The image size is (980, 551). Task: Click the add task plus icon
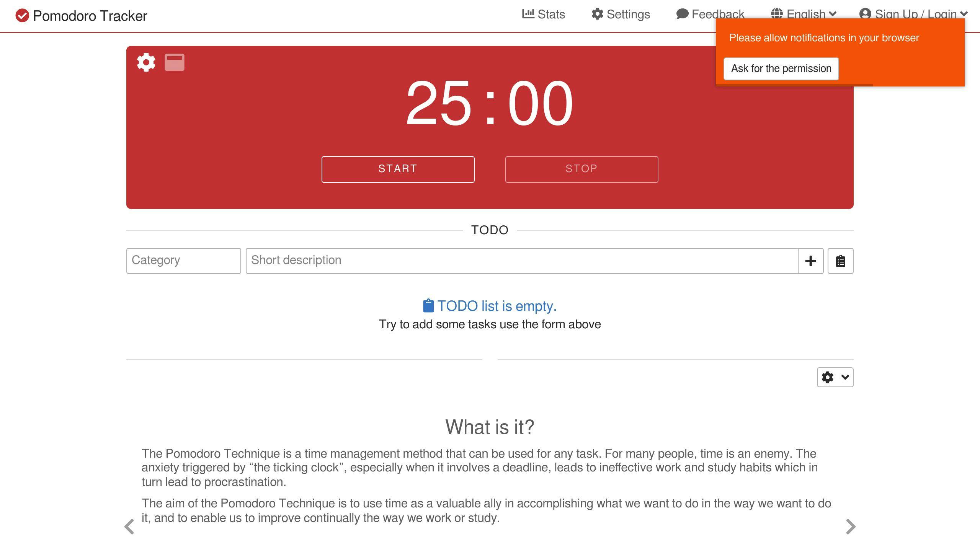pyautogui.click(x=810, y=260)
